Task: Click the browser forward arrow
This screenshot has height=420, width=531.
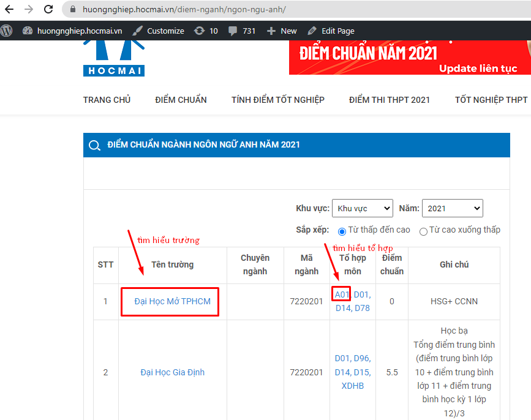Action: pos(29,10)
